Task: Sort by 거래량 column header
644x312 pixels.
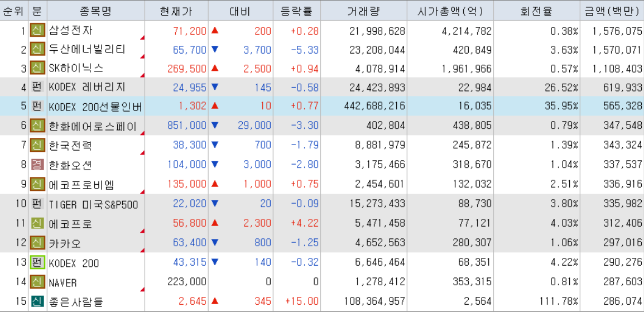Action: 363,11
